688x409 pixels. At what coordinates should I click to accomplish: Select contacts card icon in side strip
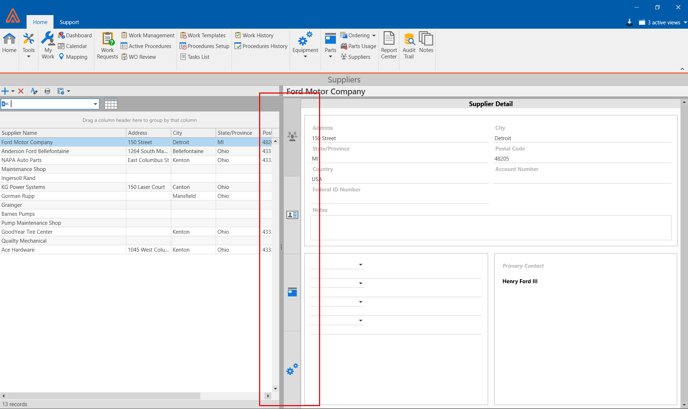tap(292, 215)
